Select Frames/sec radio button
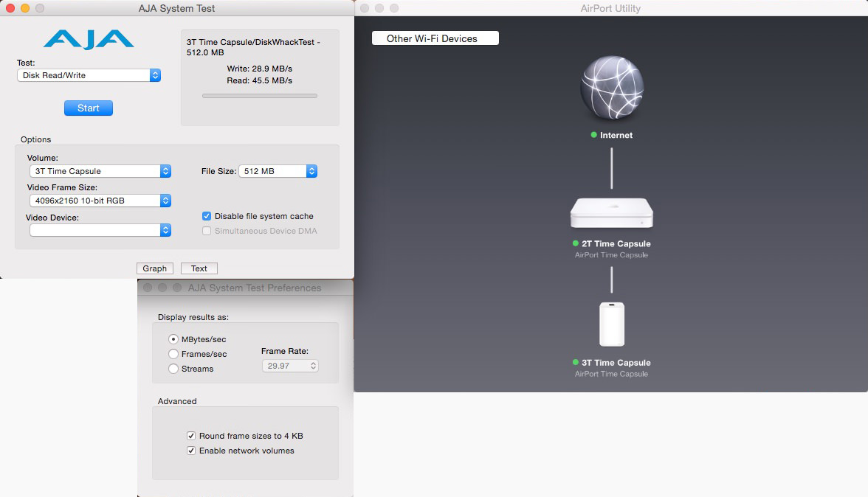This screenshot has height=497, width=868. pyautogui.click(x=173, y=354)
